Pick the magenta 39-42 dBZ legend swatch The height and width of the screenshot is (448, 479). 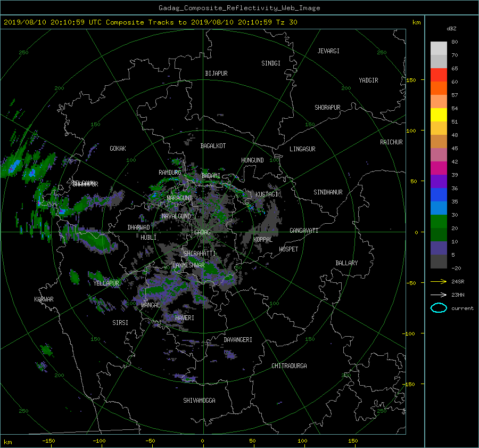pyautogui.click(x=439, y=168)
